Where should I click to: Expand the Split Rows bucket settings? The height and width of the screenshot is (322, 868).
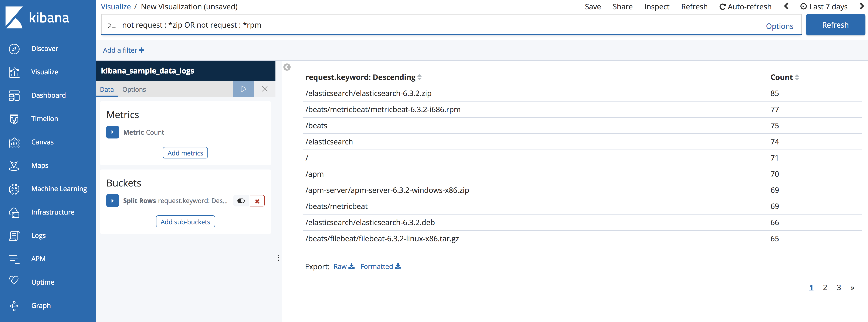(113, 201)
